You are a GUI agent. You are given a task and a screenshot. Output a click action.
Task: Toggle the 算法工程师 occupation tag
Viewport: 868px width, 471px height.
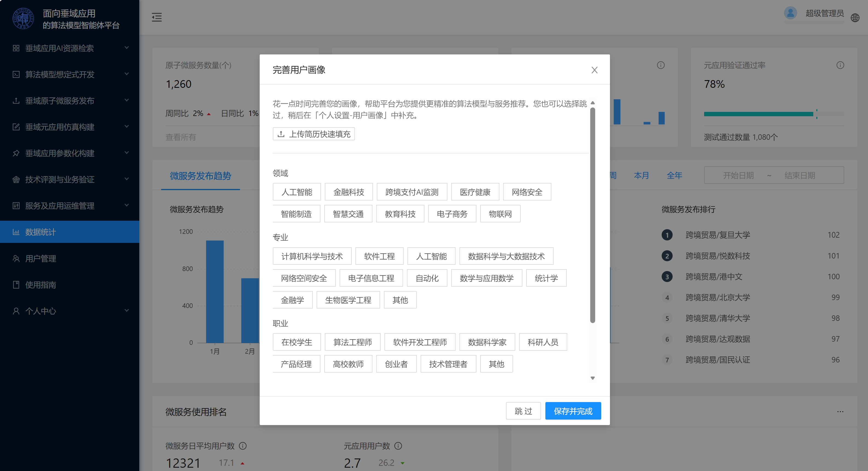click(x=352, y=342)
